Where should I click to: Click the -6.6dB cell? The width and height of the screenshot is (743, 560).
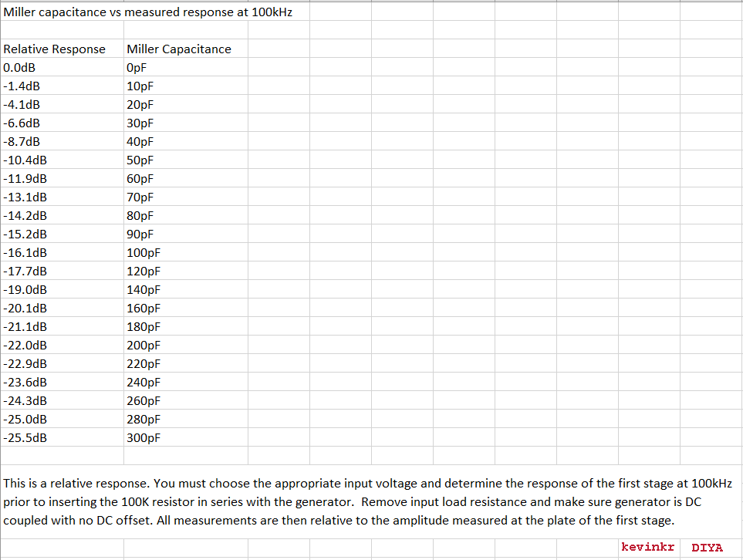[62, 123]
